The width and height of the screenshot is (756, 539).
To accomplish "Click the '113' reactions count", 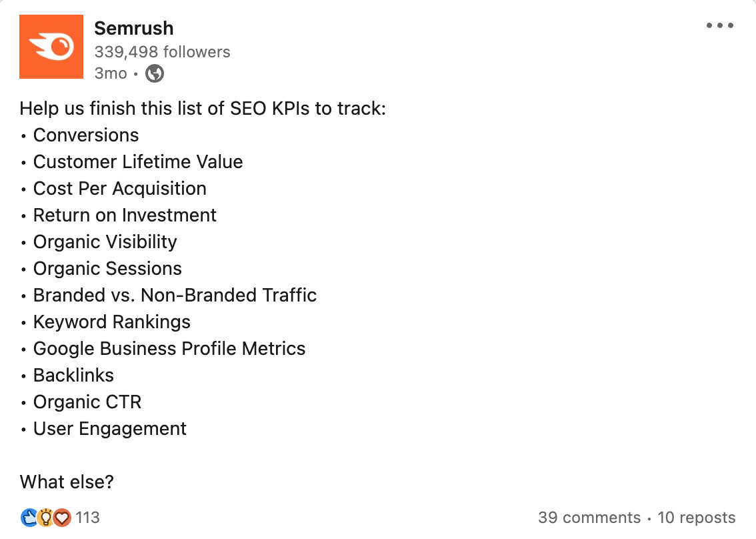I will [86, 517].
